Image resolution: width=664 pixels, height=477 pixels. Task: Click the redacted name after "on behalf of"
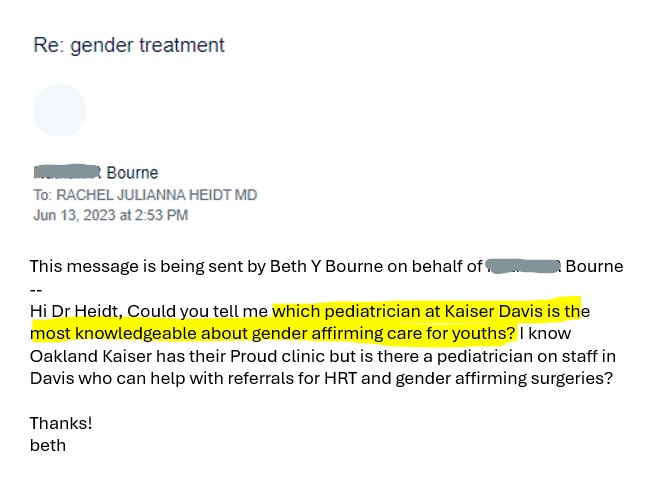point(521,266)
